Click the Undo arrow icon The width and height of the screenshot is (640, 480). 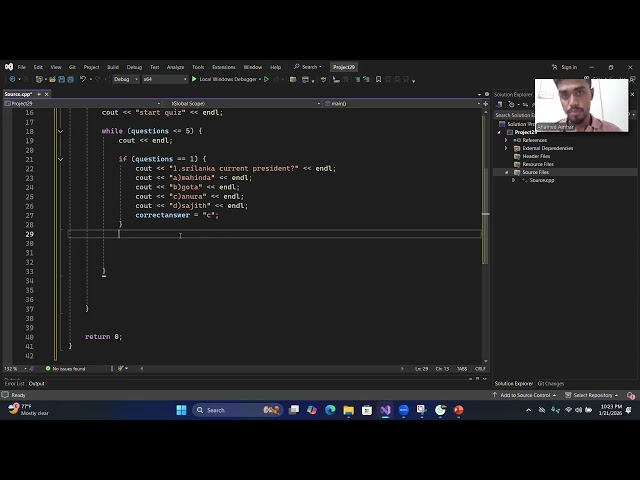click(83, 79)
